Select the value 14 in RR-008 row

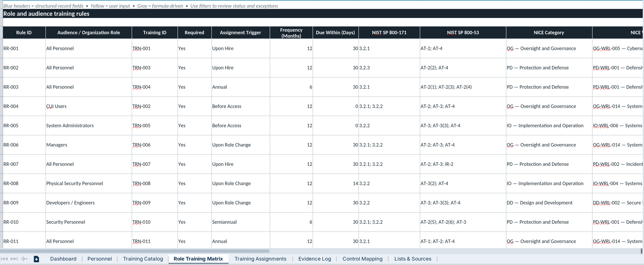(336, 183)
